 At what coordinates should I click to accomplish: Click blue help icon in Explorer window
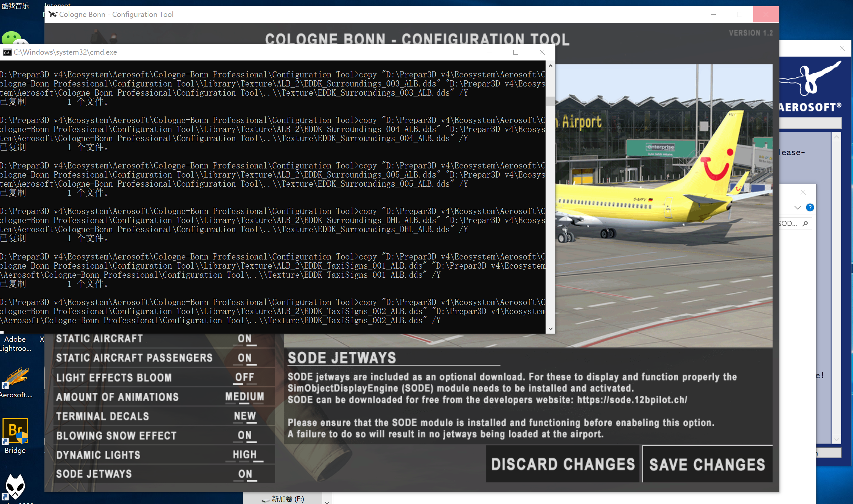[810, 207]
